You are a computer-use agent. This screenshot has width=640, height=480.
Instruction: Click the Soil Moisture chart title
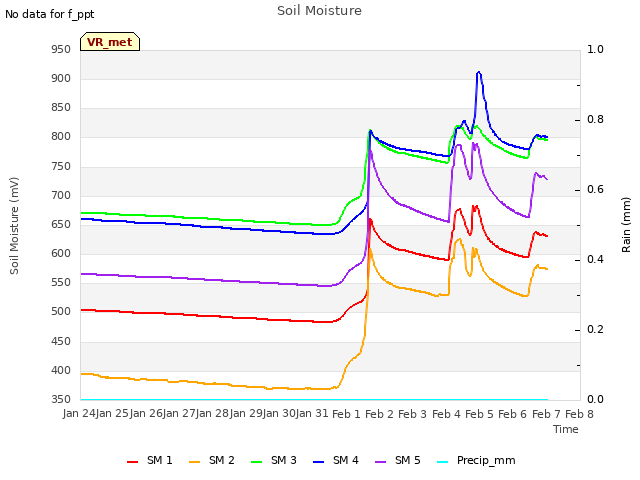pyautogui.click(x=319, y=11)
